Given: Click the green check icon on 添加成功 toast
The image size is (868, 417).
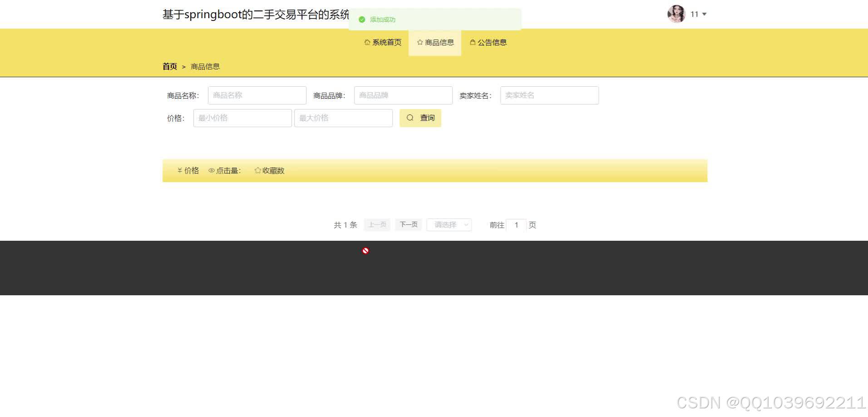Looking at the screenshot, I should (362, 20).
